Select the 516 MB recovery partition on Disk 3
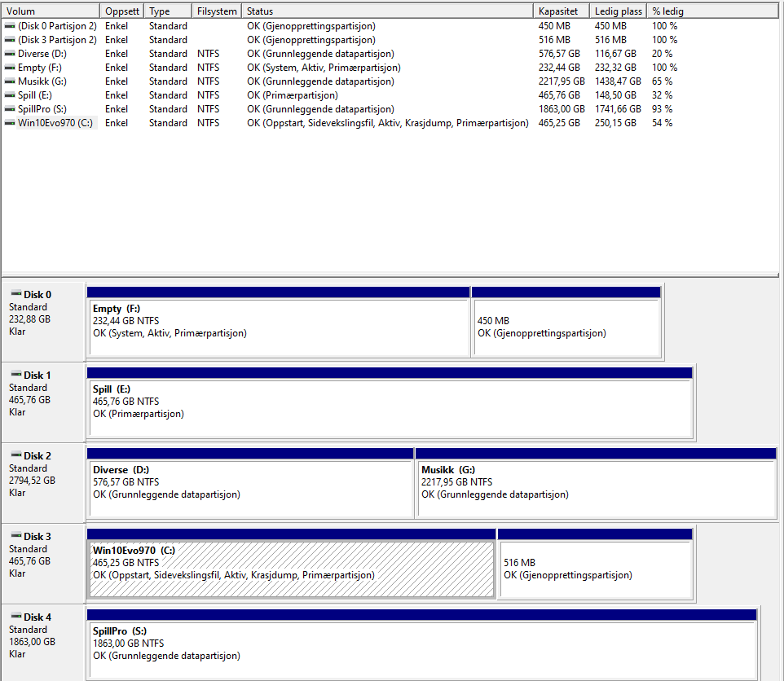The height and width of the screenshot is (681, 784). (x=595, y=564)
